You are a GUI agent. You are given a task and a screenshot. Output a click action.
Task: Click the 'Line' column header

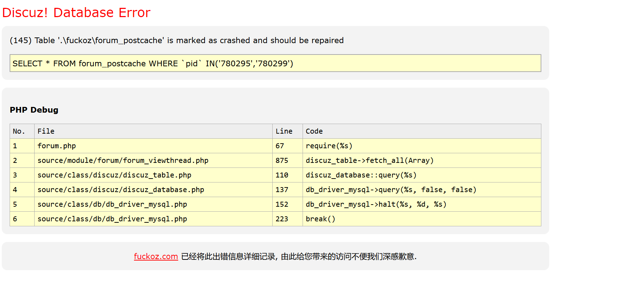click(x=288, y=131)
